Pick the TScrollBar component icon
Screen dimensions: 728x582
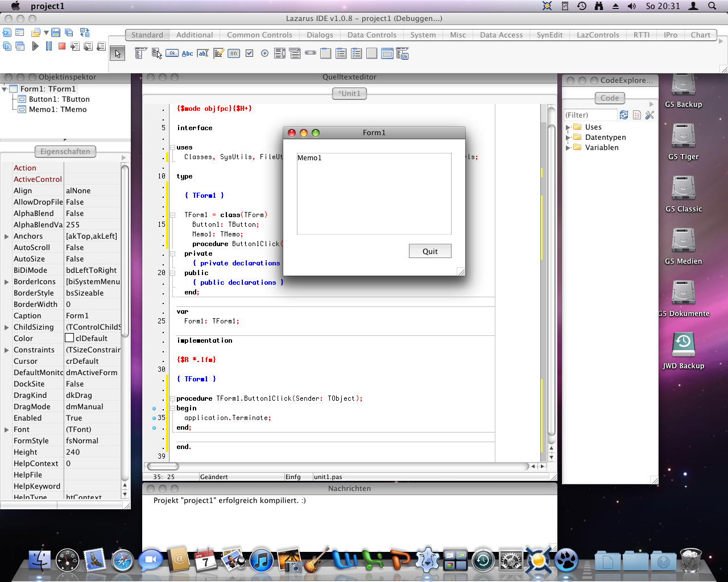(x=311, y=53)
